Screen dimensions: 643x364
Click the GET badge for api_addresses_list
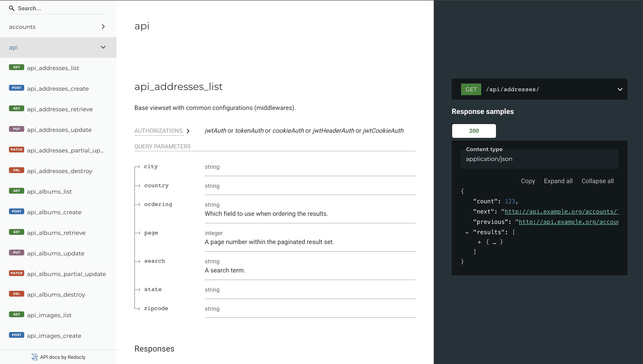(x=17, y=67)
